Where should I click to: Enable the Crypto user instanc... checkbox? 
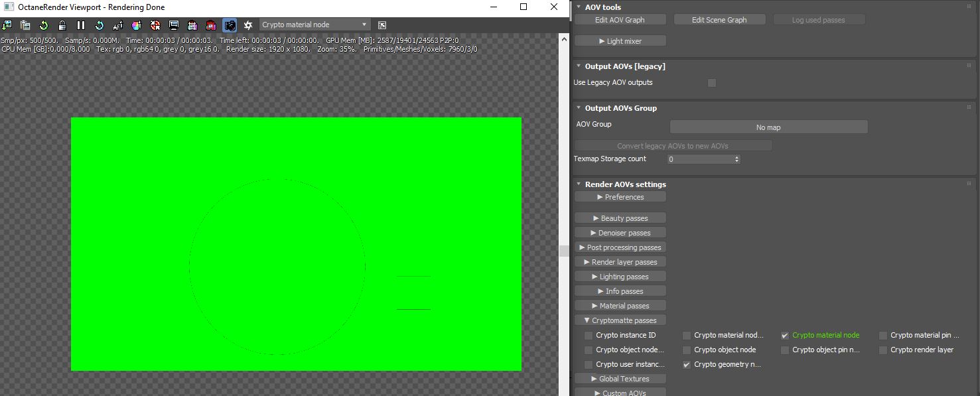point(589,365)
